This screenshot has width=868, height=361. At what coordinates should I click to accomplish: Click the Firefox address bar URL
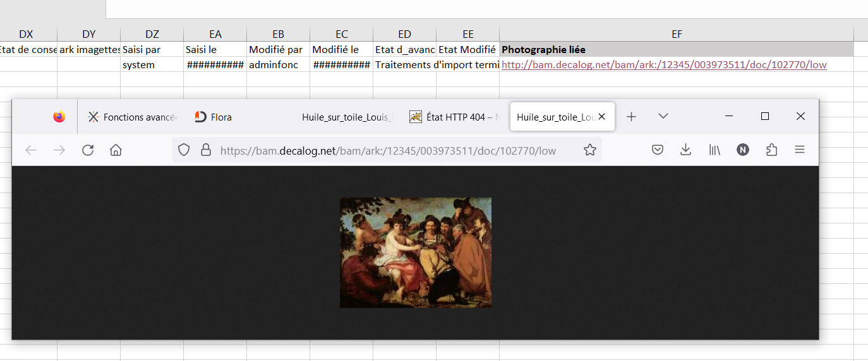pyautogui.click(x=388, y=150)
